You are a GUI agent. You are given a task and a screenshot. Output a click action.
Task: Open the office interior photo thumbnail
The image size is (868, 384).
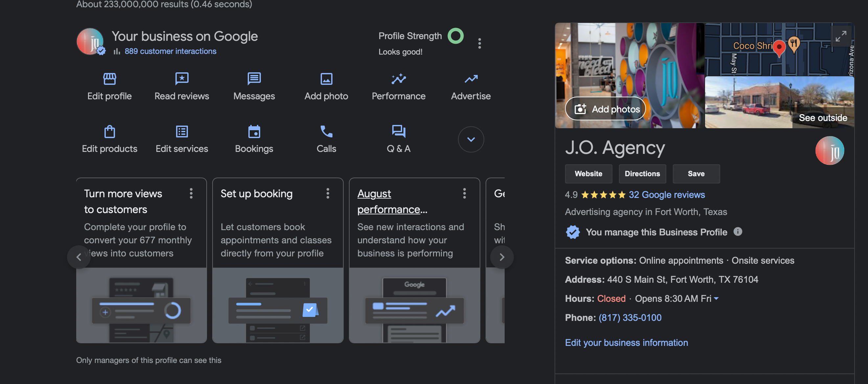[x=629, y=75]
